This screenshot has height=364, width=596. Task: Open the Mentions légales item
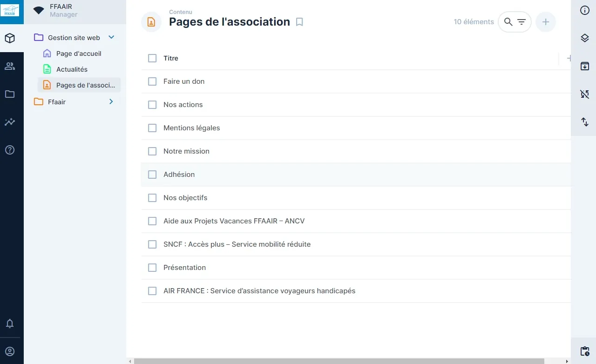[191, 128]
